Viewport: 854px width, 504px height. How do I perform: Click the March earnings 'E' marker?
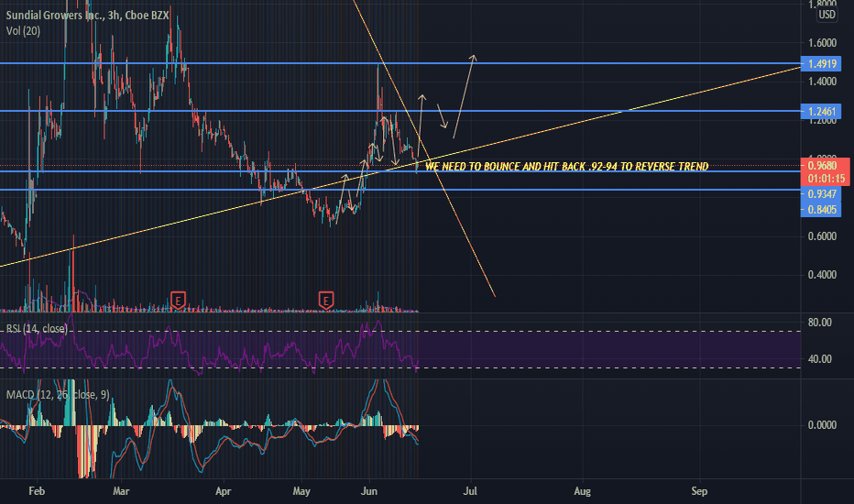pos(178,301)
